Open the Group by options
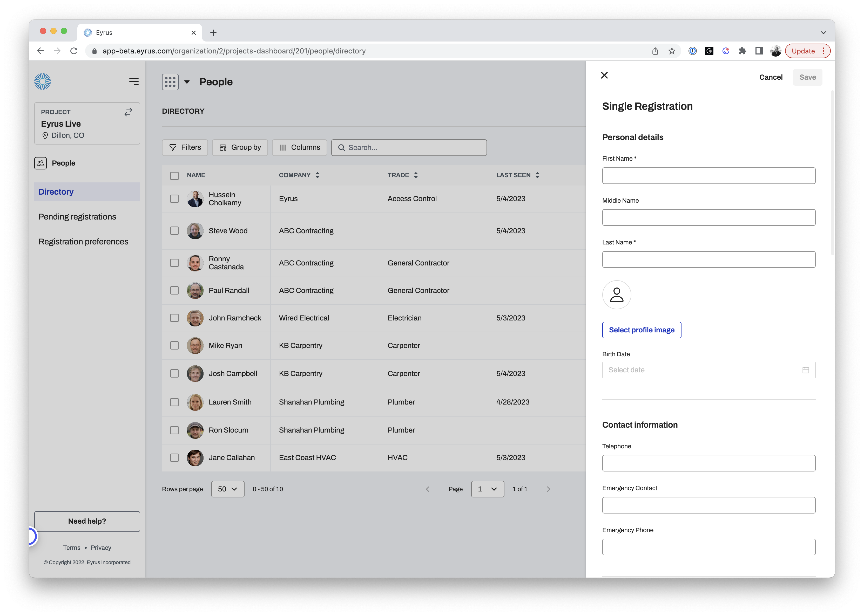 click(240, 148)
